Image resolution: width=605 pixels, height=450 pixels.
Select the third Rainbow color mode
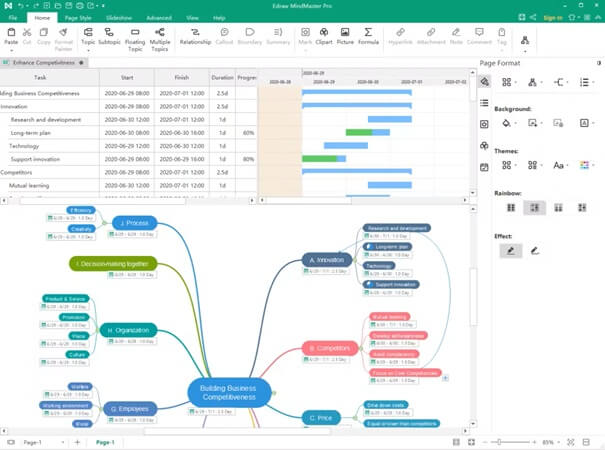click(558, 208)
